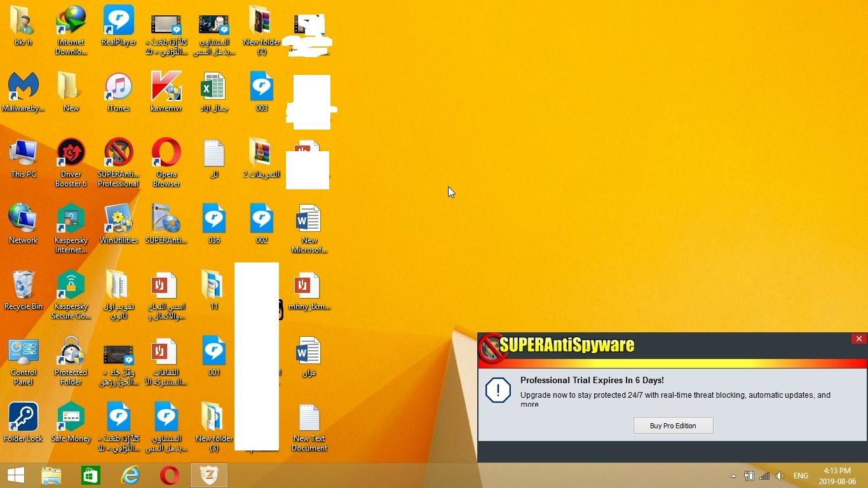Image resolution: width=868 pixels, height=488 pixels.
Task: Open the قران Word document
Action: (309, 358)
